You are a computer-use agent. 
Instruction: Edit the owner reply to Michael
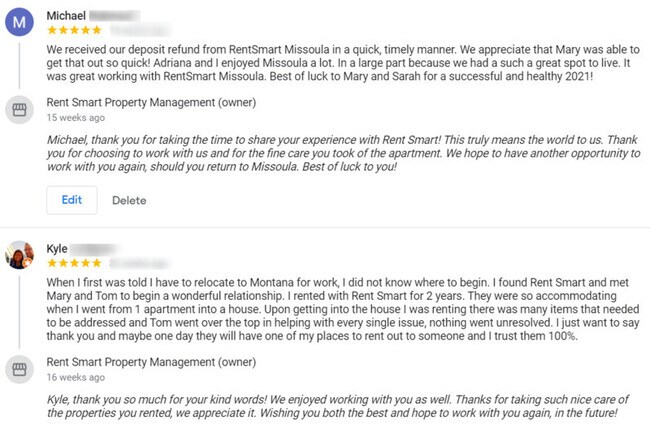click(x=72, y=200)
